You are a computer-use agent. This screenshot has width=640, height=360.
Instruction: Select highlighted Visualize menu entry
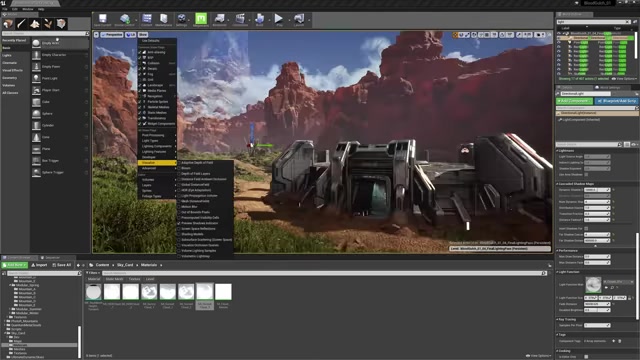(157, 163)
